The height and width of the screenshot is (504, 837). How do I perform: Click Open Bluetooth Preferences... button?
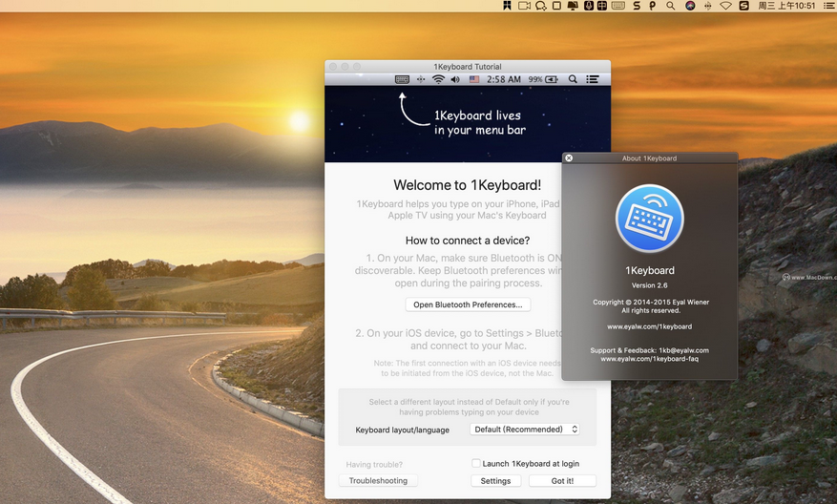[x=468, y=304]
